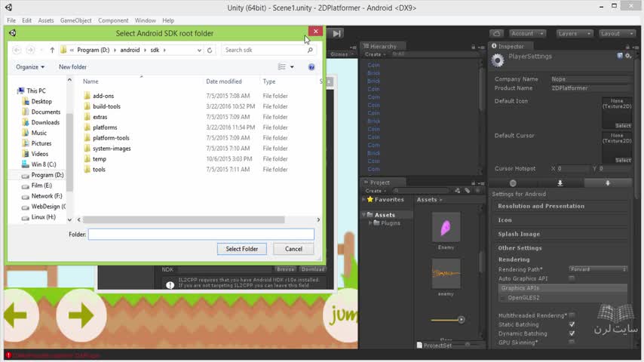Click the cloud services icon in Unity toolbar
Viewport: 644px width, 362px height.
point(496,34)
